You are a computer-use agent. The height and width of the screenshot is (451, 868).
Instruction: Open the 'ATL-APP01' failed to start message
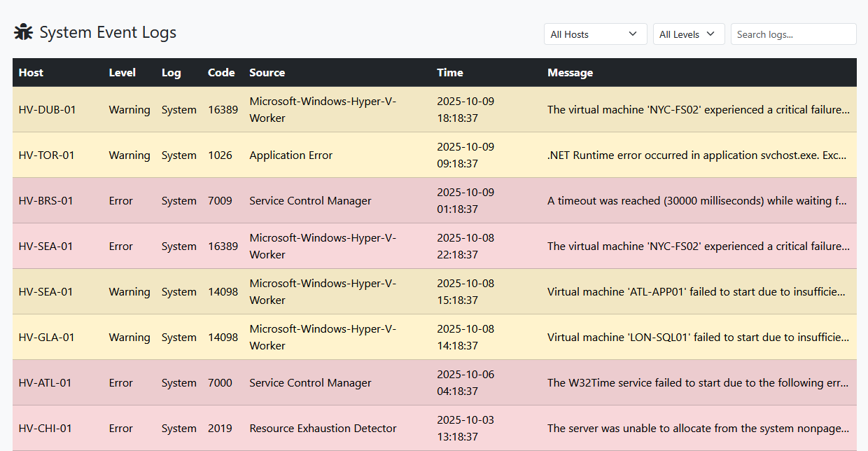tap(698, 292)
